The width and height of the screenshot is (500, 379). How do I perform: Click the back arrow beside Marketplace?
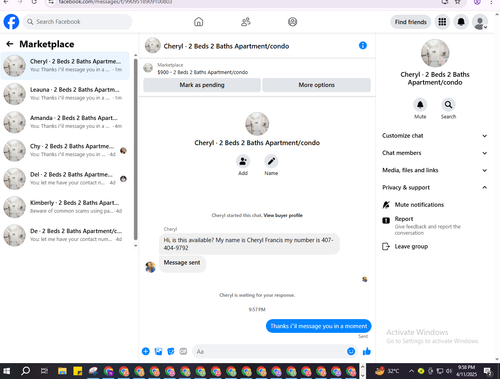coord(10,44)
